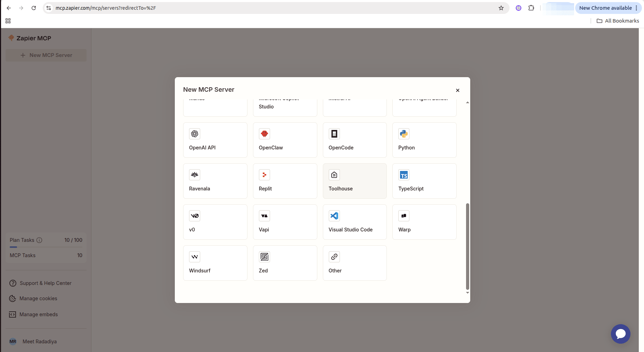This screenshot has width=644, height=352.
Task: Click the Plan Tasks info icon
Action: click(x=39, y=240)
